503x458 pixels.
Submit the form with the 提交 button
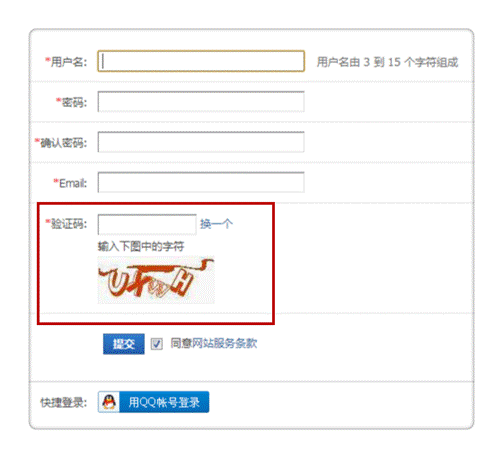(124, 344)
